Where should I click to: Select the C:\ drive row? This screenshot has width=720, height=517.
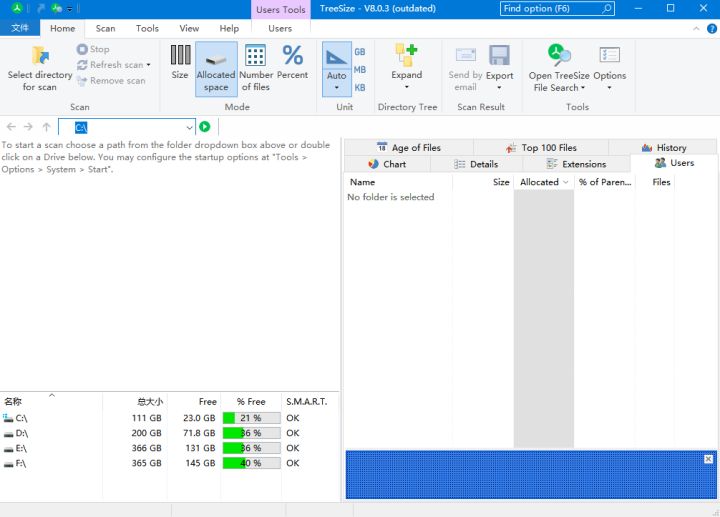coord(169,418)
